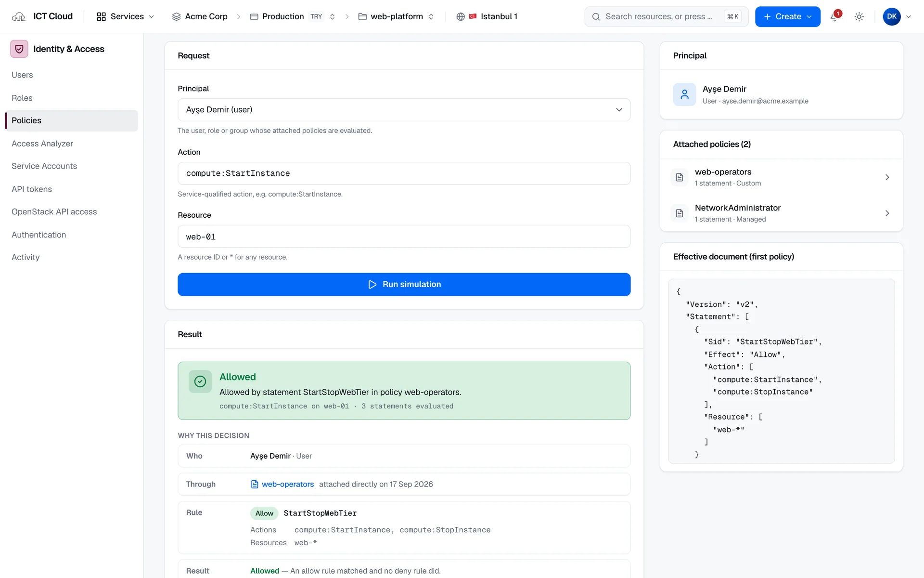Expand the Production project switcher
The image size is (924, 578).
pos(332,17)
